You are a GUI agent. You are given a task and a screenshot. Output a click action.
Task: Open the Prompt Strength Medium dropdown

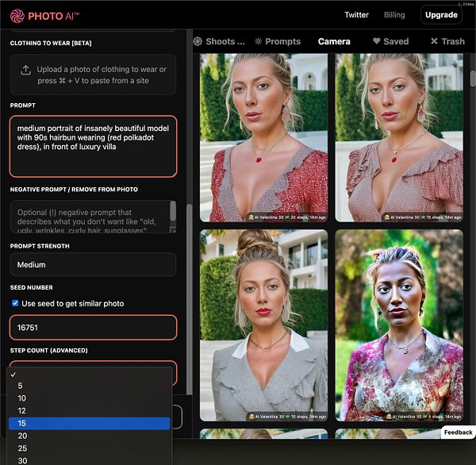point(93,264)
